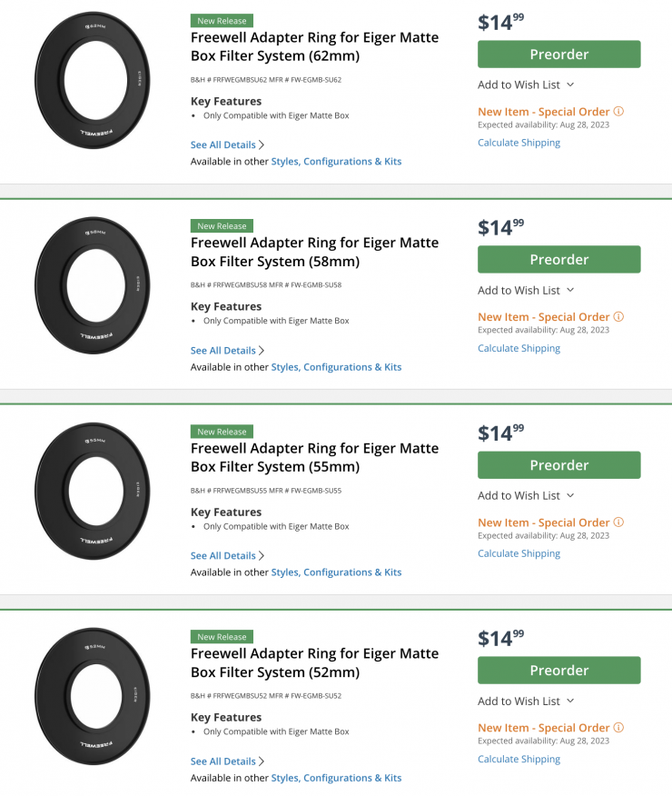Click the info icon on the 55mm Special Order notice
Viewport: 672px width, 796px height.
[x=618, y=522]
